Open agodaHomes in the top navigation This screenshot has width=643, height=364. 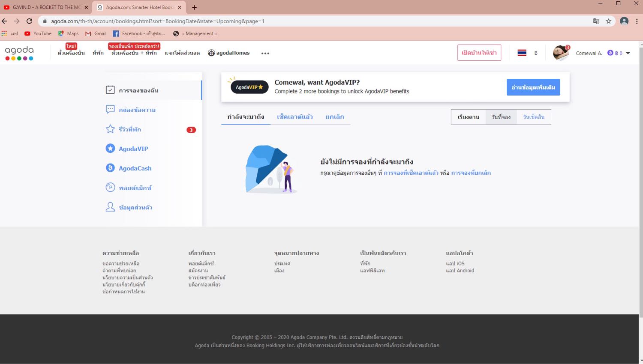229,53
